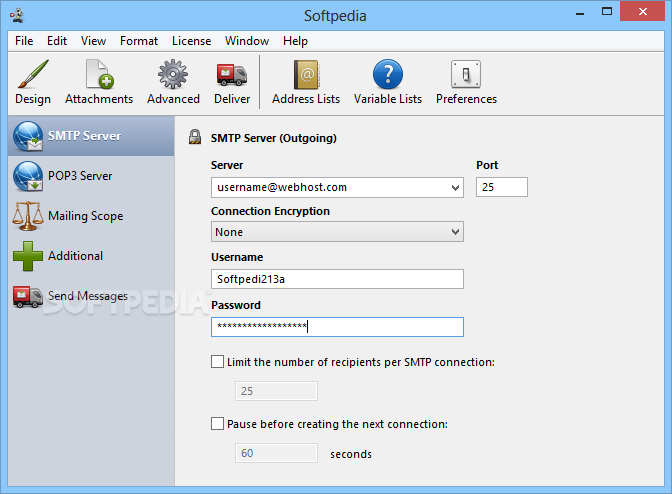Click the Password input field
This screenshot has width=672, height=494.
[337, 327]
